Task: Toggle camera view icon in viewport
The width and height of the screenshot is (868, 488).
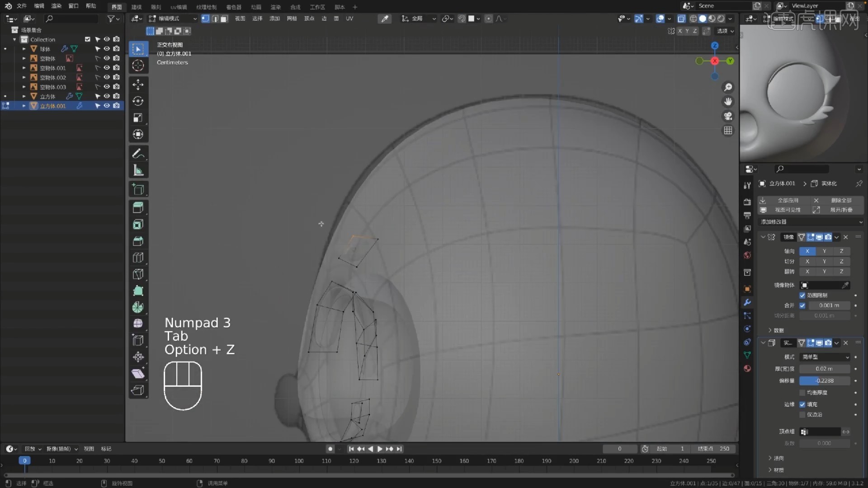Action: coord(728,116)
